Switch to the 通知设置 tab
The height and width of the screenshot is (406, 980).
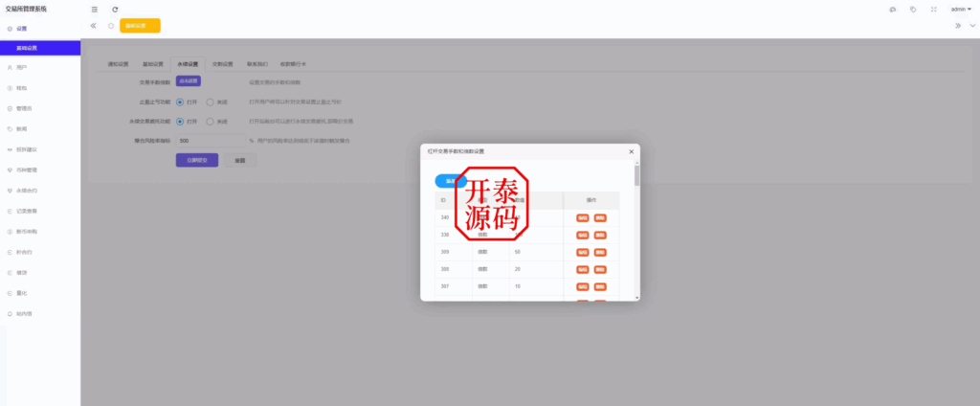(x=117, y=64)
